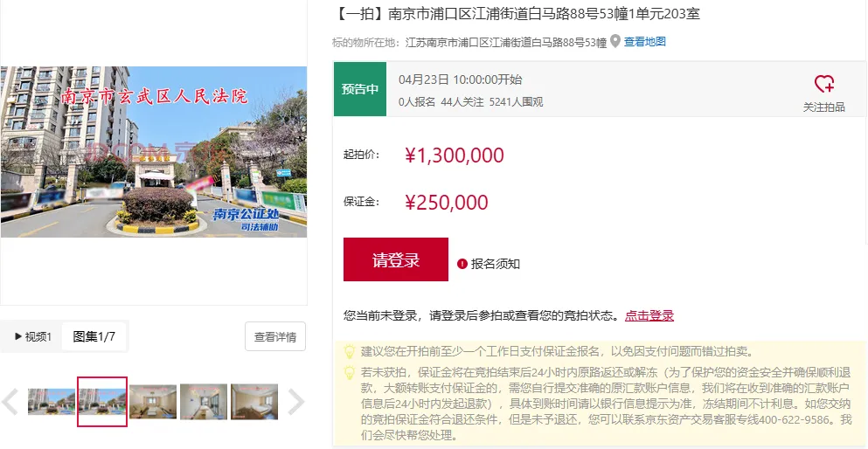Viewport: 868px width, 449px height.
Task: Play the video via 视频1 tab
Action: click(x=32, y=337)
